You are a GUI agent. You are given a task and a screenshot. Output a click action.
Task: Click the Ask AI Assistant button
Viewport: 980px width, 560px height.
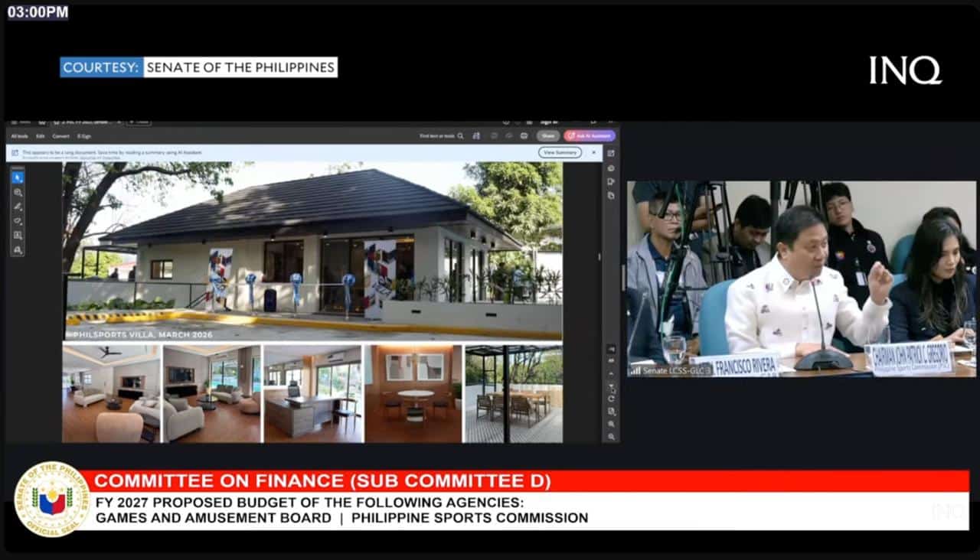tap(590, 135)
